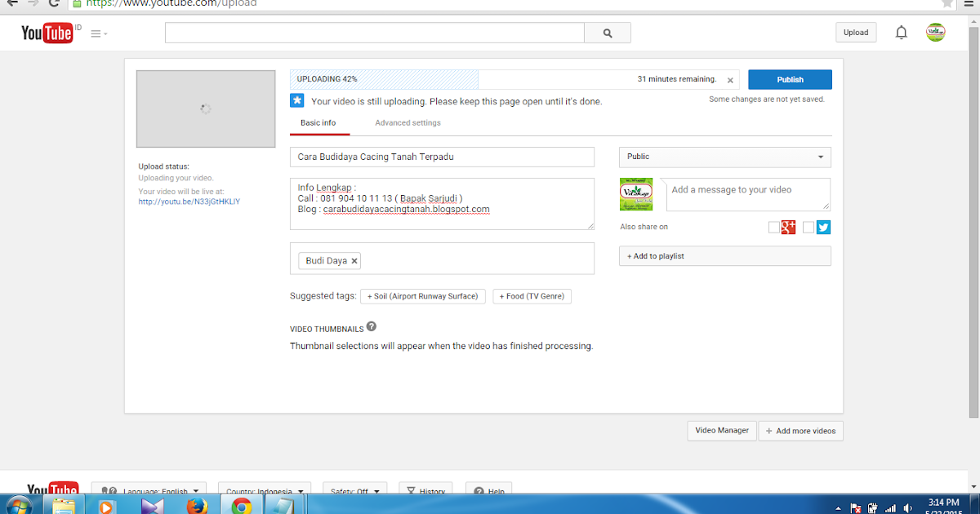Click 'Add a message to your video' box

[747, 194]
